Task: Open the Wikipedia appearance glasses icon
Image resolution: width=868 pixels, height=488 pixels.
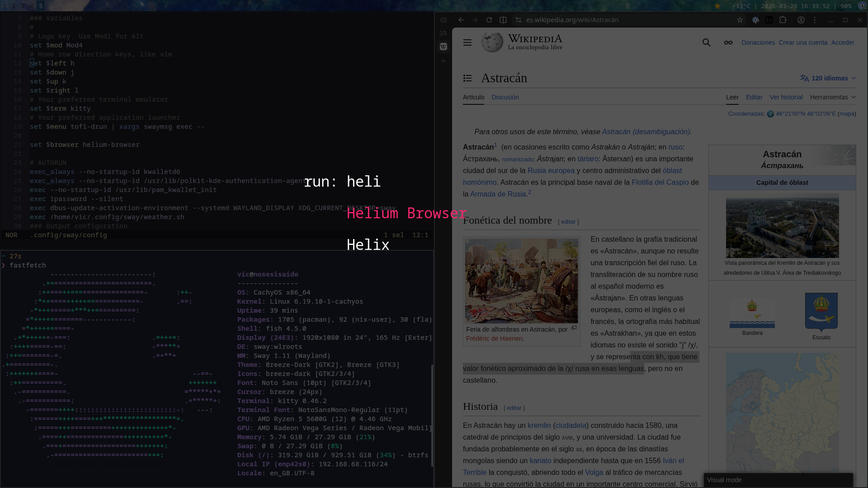Action: 728,42
